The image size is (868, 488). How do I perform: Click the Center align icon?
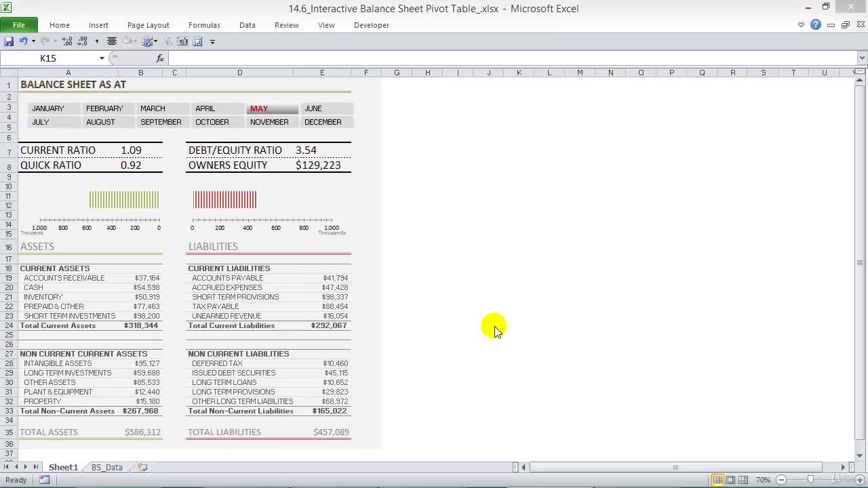point(112,41)
